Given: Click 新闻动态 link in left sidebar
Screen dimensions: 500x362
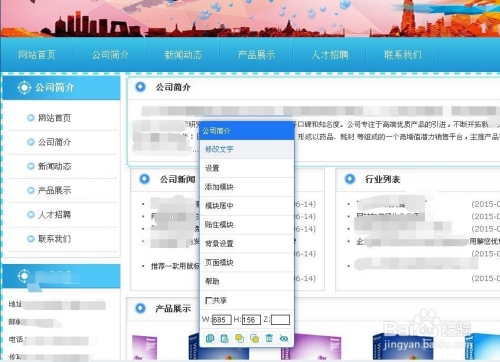Looking at the screenshot, I should pyautogui.click(x=54, y=166).
